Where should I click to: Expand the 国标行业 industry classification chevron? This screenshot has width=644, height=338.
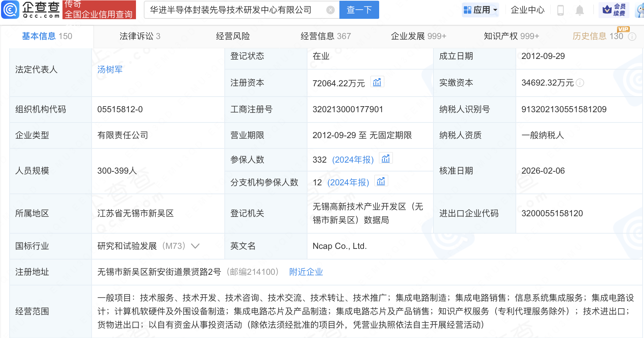click(195, 246)
